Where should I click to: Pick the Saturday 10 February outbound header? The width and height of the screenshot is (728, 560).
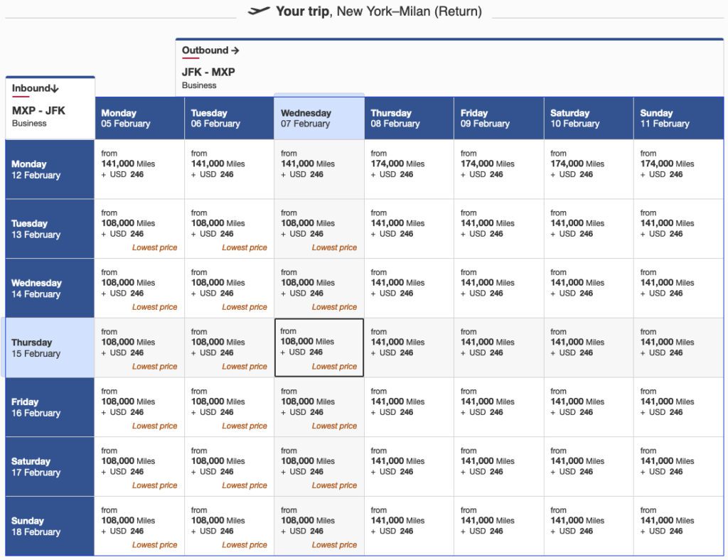coord(588,118)
